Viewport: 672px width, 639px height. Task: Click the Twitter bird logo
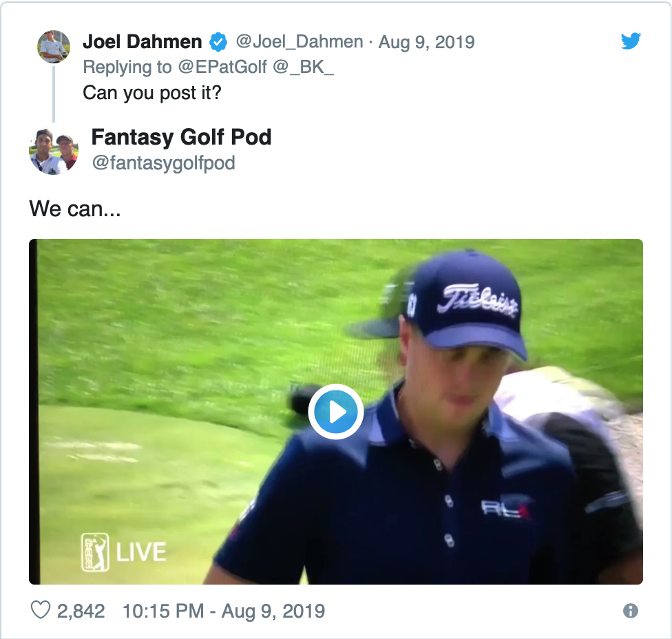point(631,41)
